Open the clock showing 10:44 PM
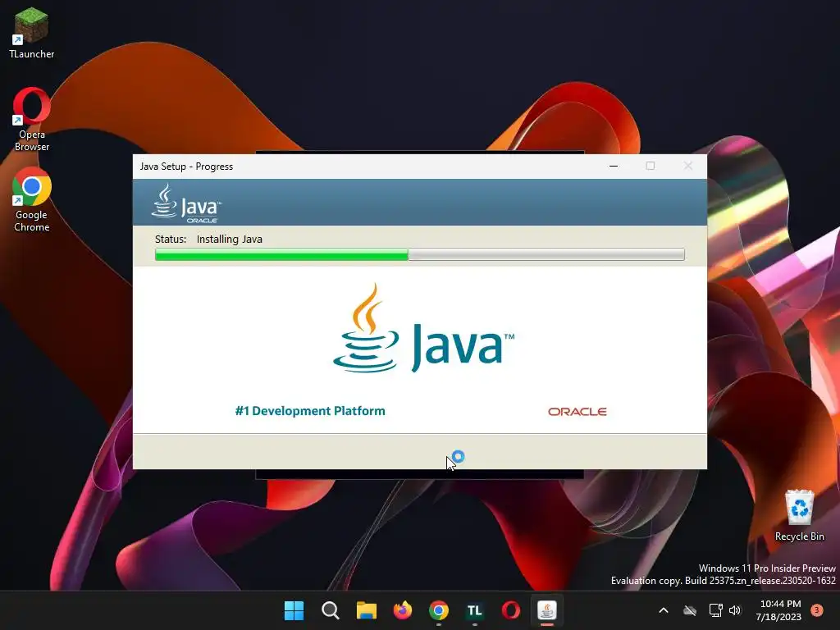 (x=778, y=610)
